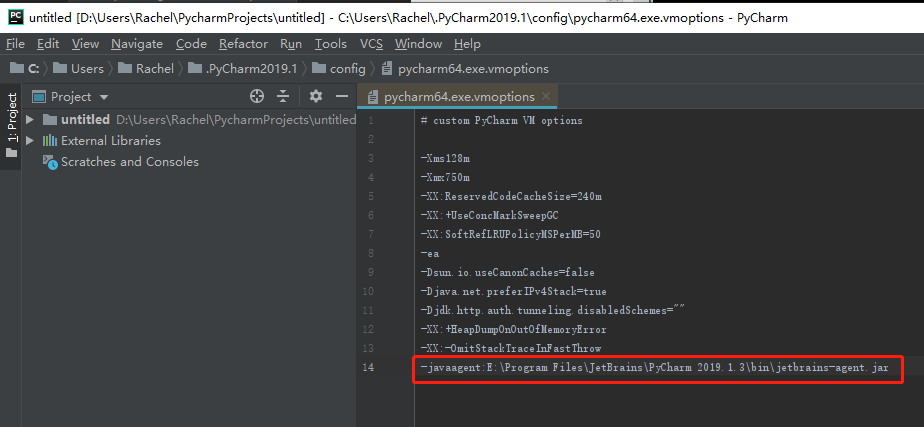Screen dimensions: 924x427
Task: Open the Code menu
Action: (191, 44)
